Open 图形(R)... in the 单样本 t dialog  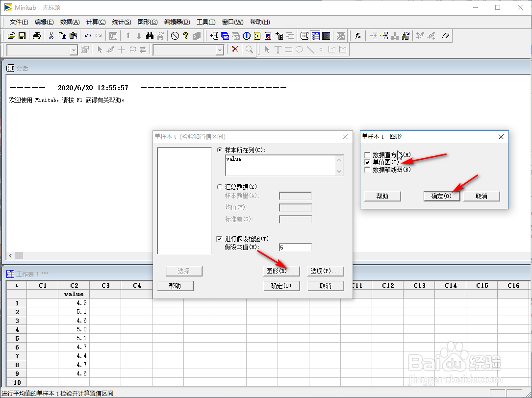coord(281,271)
